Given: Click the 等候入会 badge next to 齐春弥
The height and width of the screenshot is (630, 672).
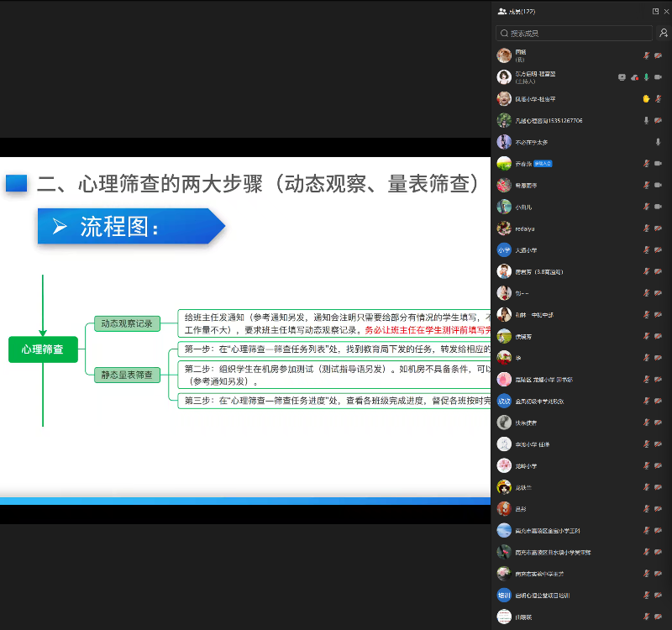Looking at the screenshot, I should [x=543, y=164].
